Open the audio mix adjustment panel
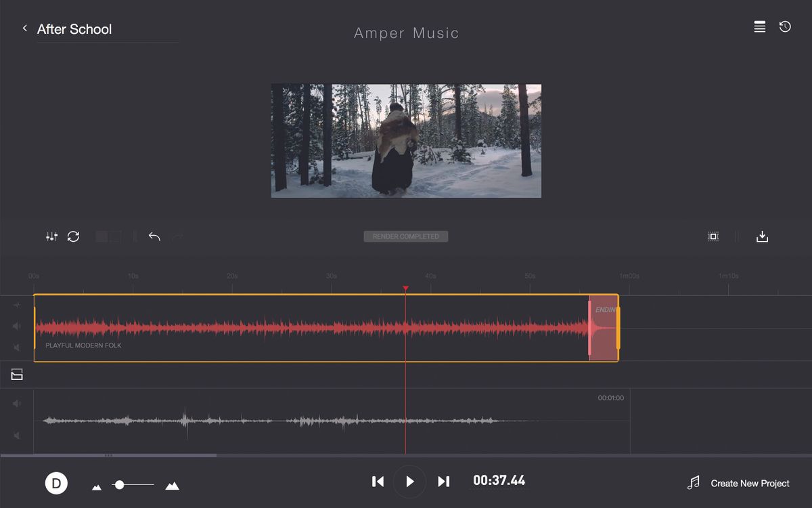Image resolution: width=812 pixels, height=508 pixels. (51, 236)
